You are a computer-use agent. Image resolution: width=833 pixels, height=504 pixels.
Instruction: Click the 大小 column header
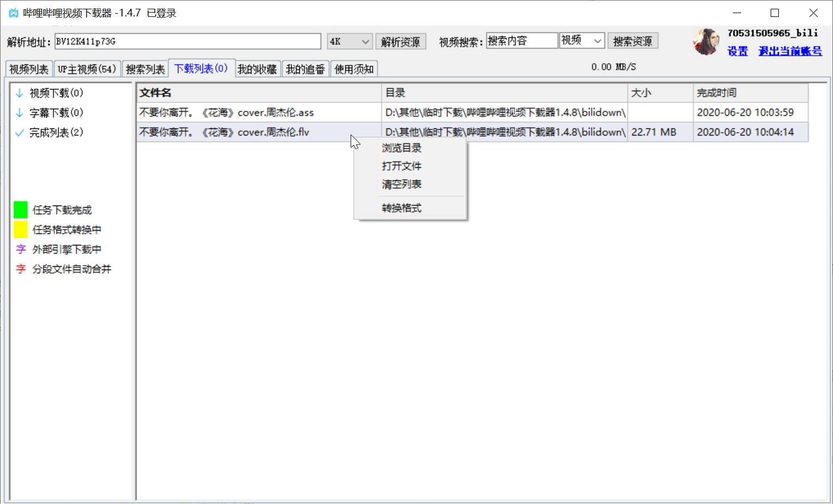pos(660,93)
